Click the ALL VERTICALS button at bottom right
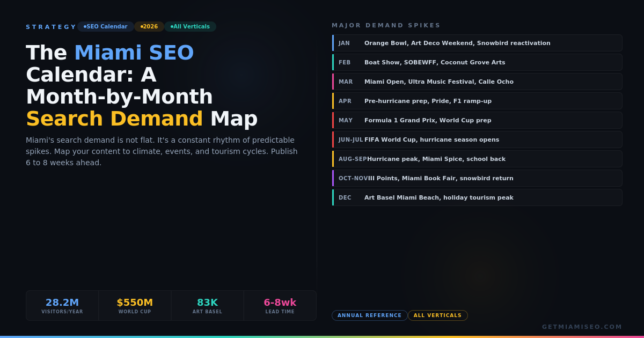 tap(438, 315)
